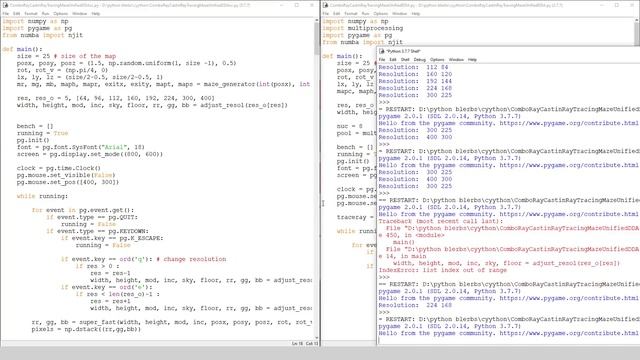The image size is (640, 360).
Task: Click left editor scrollbar up arrow
Action: [317, 20]
